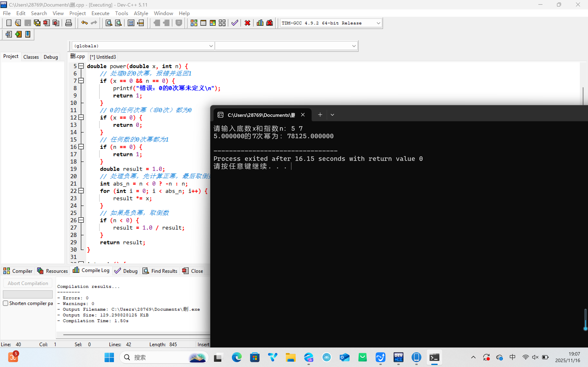
Task: Open the terminal tab list chevron
Action: [x=332, y=115]
